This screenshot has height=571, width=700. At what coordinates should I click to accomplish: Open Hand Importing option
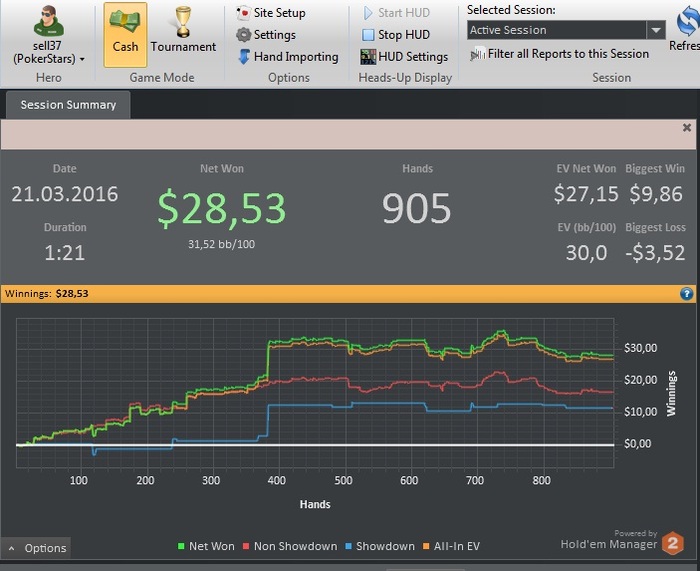[288, 57]
